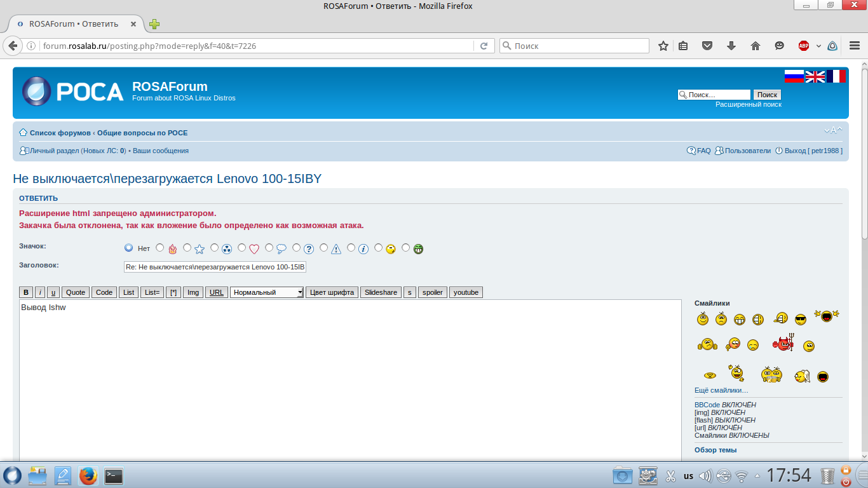
Task: Focus the 'Заголовок' subject input field
Action: pos(215,267)
